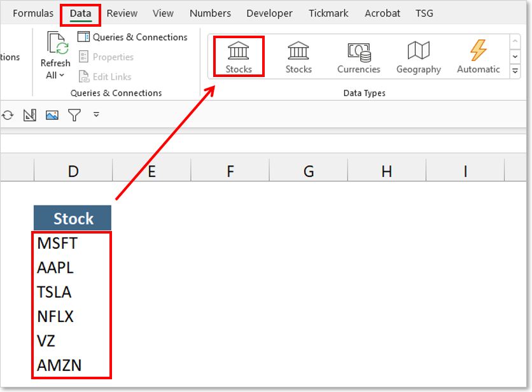Click the picture icon on the quick toolbar

[x=52, y=115]
